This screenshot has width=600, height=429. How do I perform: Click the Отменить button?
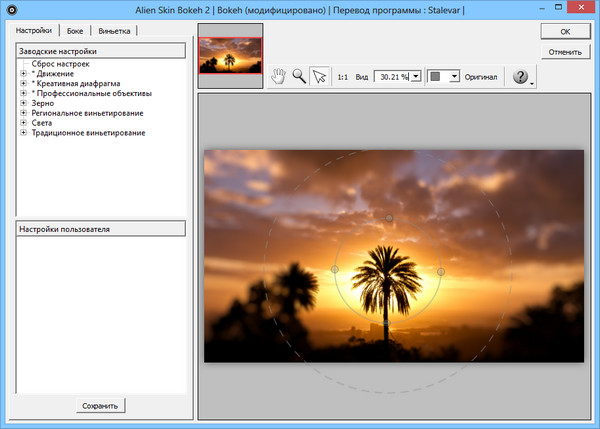[566, 51]
